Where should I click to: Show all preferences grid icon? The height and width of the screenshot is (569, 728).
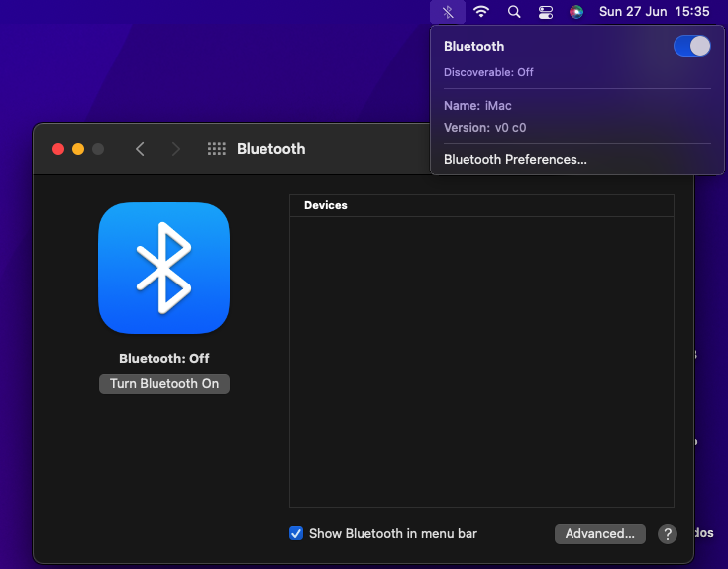[x=216, y=149]
